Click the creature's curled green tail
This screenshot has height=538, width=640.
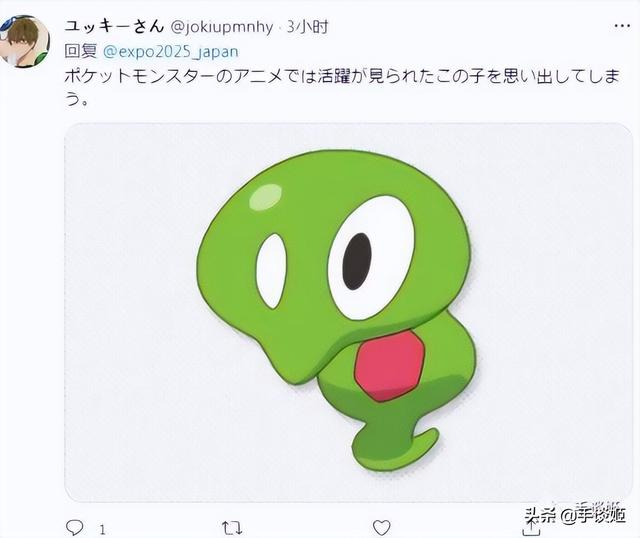click(395, 447)
